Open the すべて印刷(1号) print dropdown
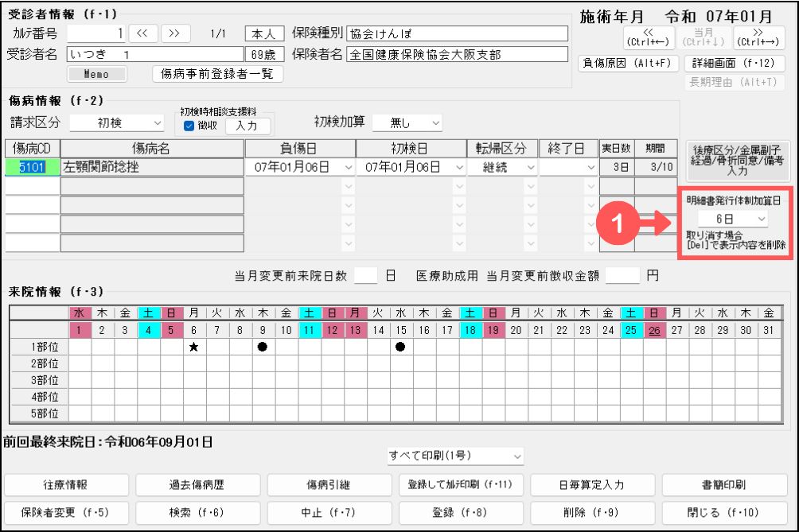 pyautogui.click(x=455, y=456)
